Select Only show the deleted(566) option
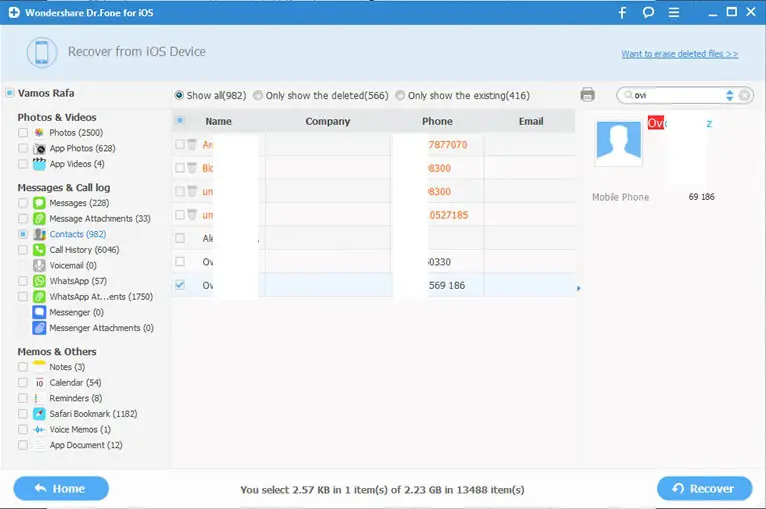Viewport: 766px width, 509px height. [258, 95]
